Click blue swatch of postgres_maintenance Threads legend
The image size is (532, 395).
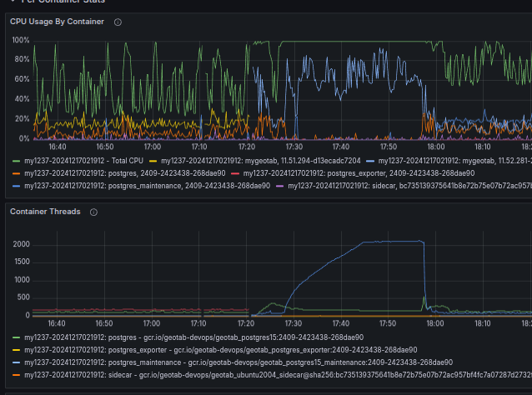click(x=17, y=362)
